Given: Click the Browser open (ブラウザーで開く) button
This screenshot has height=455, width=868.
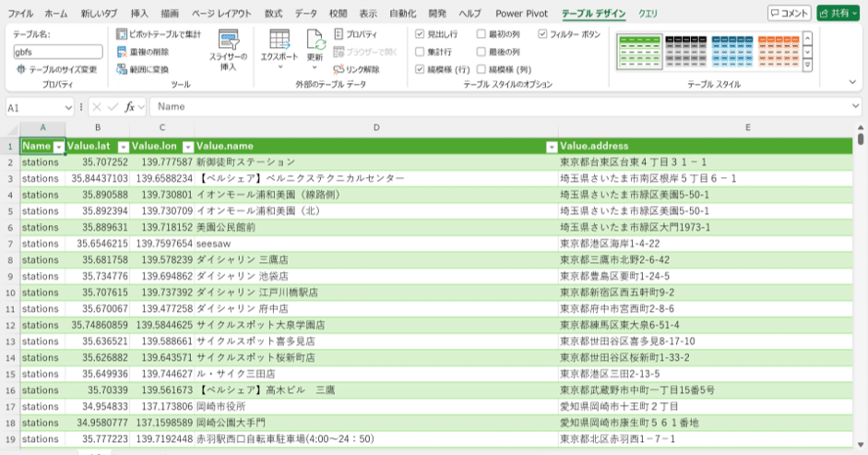Looking at the screenshot, I should click(365, 52).
